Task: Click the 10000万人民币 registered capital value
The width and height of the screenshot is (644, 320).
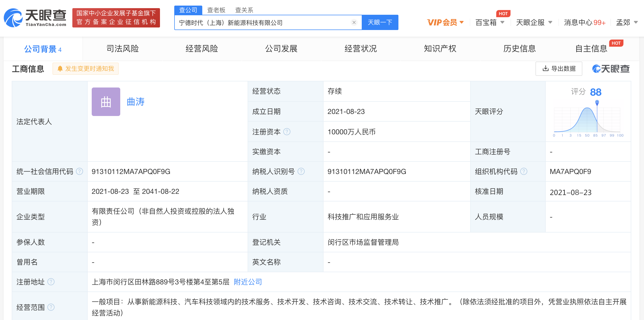Action: click(352, 132)
